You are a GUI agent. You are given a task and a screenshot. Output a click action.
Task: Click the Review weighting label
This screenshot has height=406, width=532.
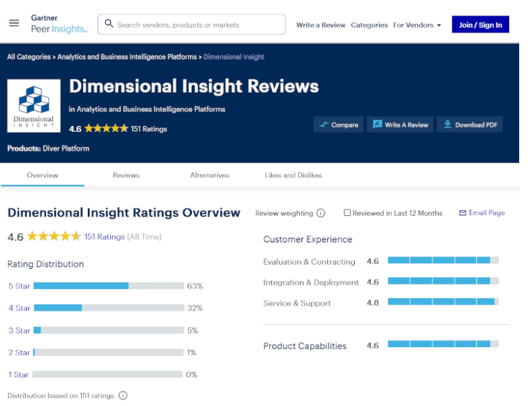tap(285, 213)
